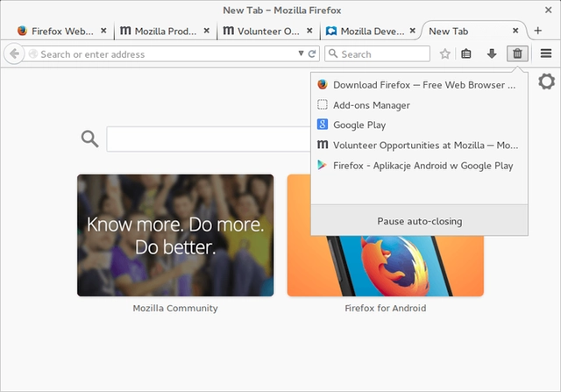Close the Firefox Web Browser tab
Viewport: 561px width, 392px height.
pos(103,31)
